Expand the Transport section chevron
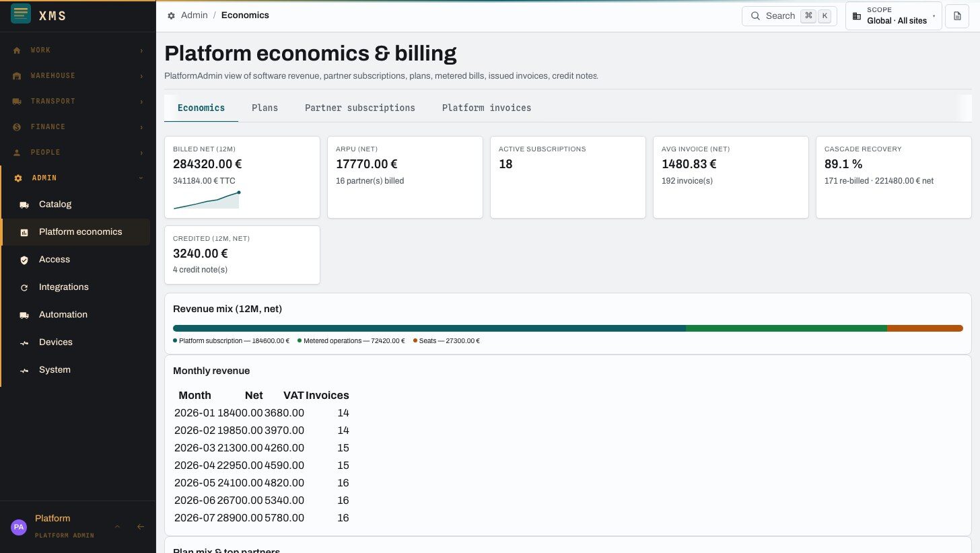Image resolution: width=980 pixels, height=553 pixels. pyautogui.click(x=141, y=102)
